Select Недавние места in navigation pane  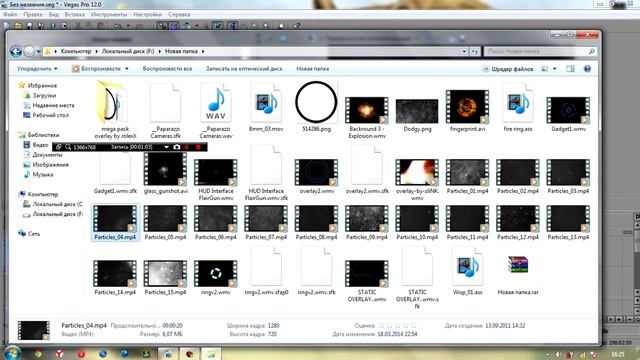(x=53, y=105)
